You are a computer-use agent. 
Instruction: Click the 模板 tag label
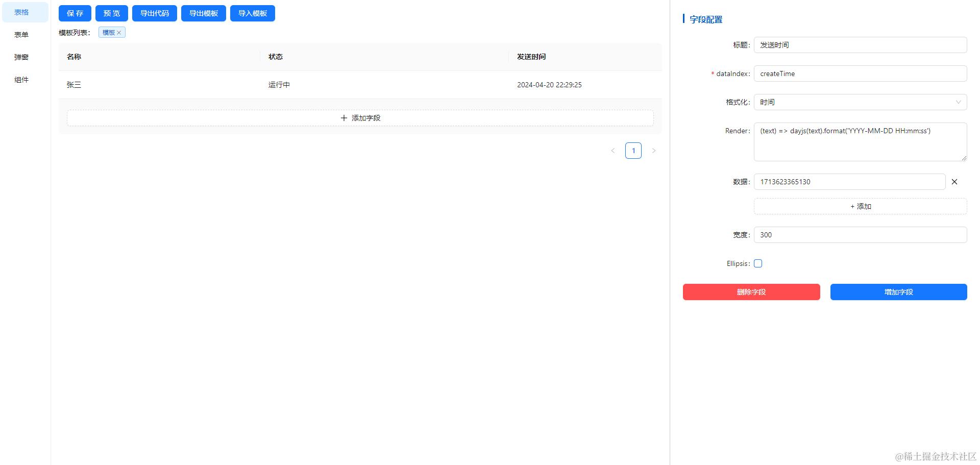tap(109, 33)
